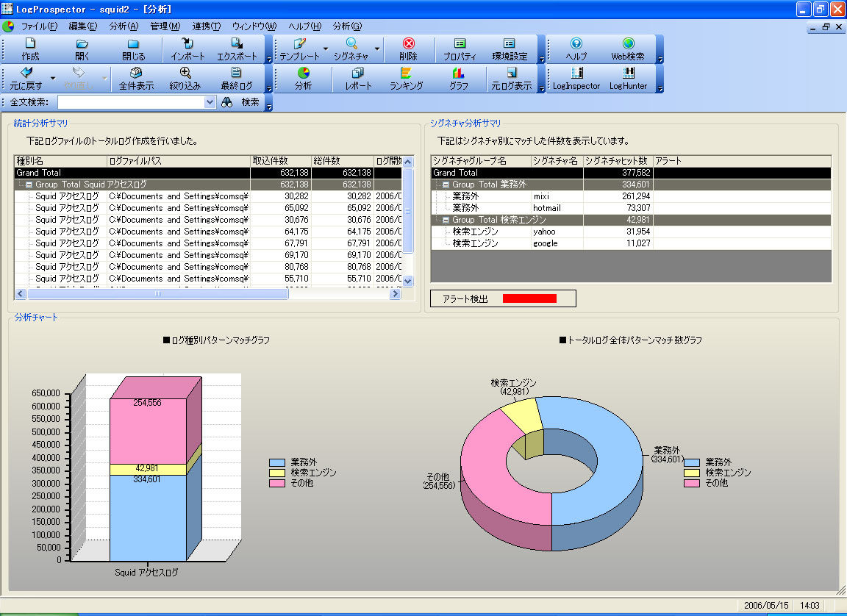Open the 全文検索 combo box dropdown
Screen dimensions: 847x616
(210, 103)
